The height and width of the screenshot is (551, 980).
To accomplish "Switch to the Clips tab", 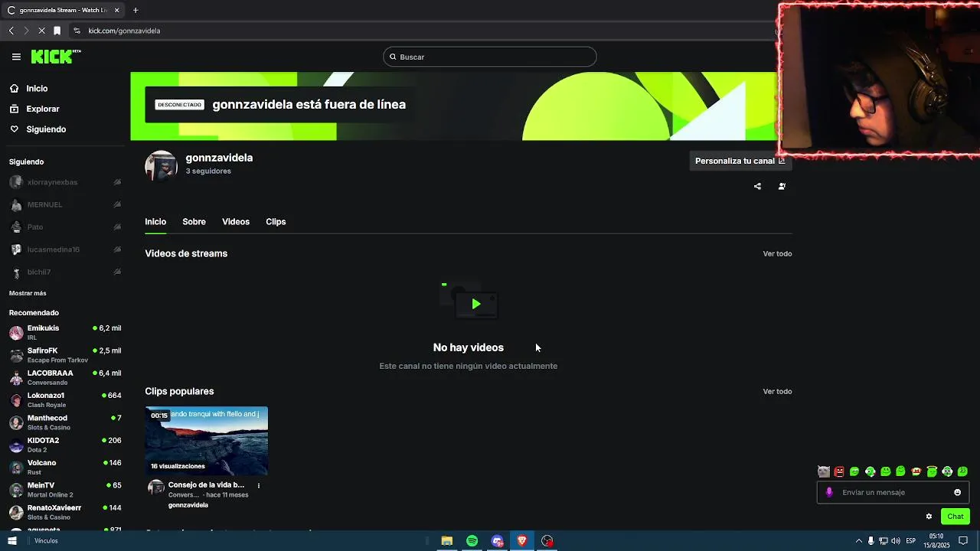I will click(276, 222).
